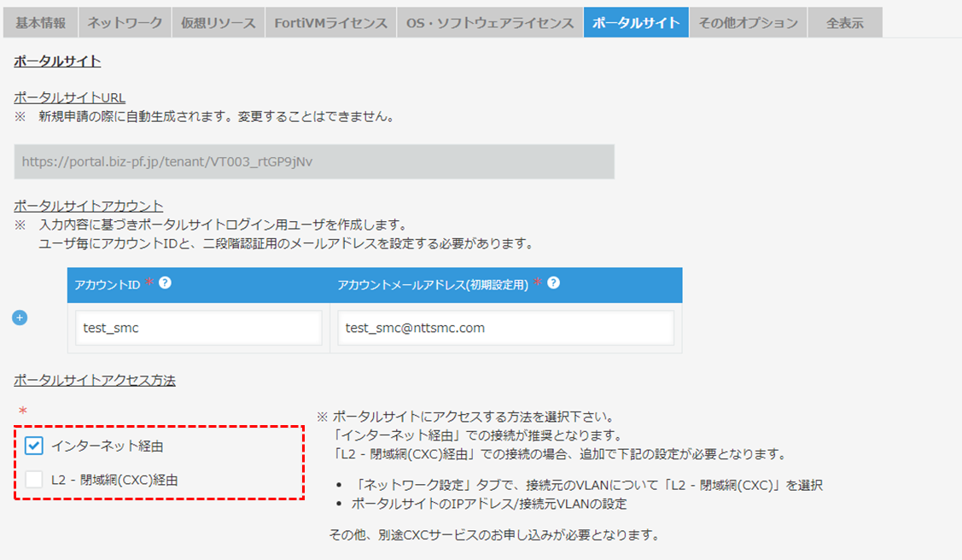Select the FortiVMライセンス tab

[330, 23]
